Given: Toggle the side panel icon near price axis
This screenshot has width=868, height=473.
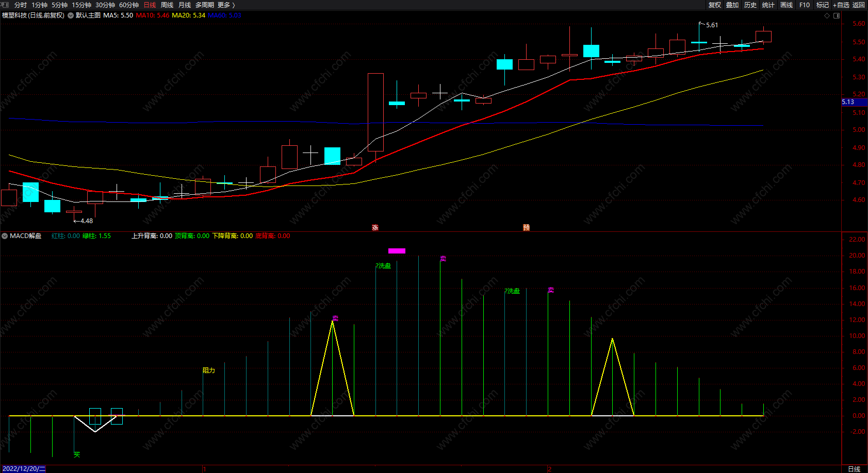Looking at the screenshot, I should pos(837,15).
